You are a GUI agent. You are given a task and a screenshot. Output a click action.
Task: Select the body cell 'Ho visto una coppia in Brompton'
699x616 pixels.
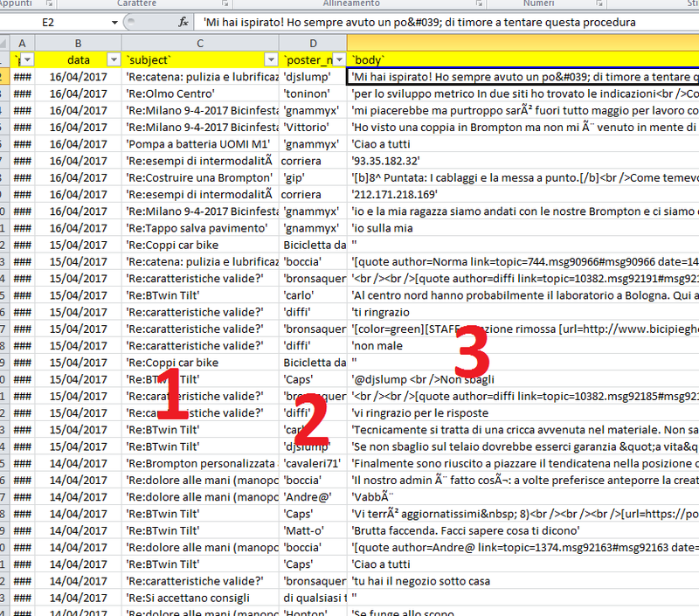click(x=523, y=127)
